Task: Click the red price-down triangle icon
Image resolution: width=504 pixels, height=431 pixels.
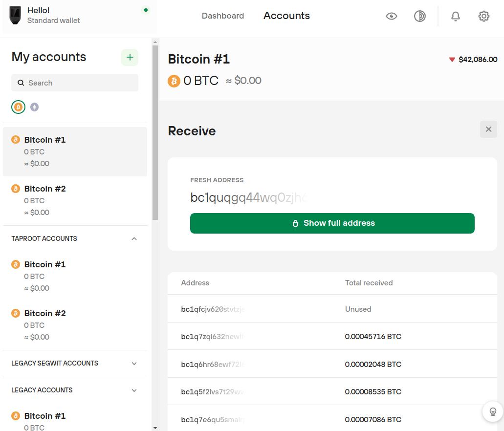Action: 452,60
